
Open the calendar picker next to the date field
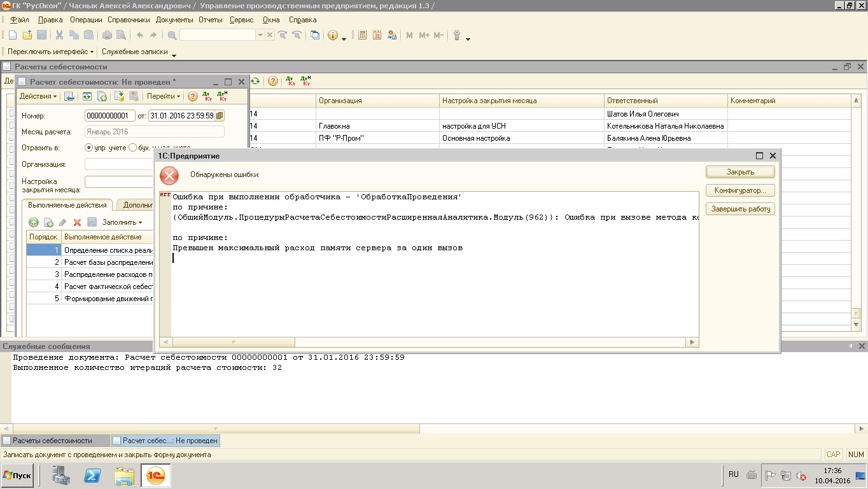pos(220,116)
